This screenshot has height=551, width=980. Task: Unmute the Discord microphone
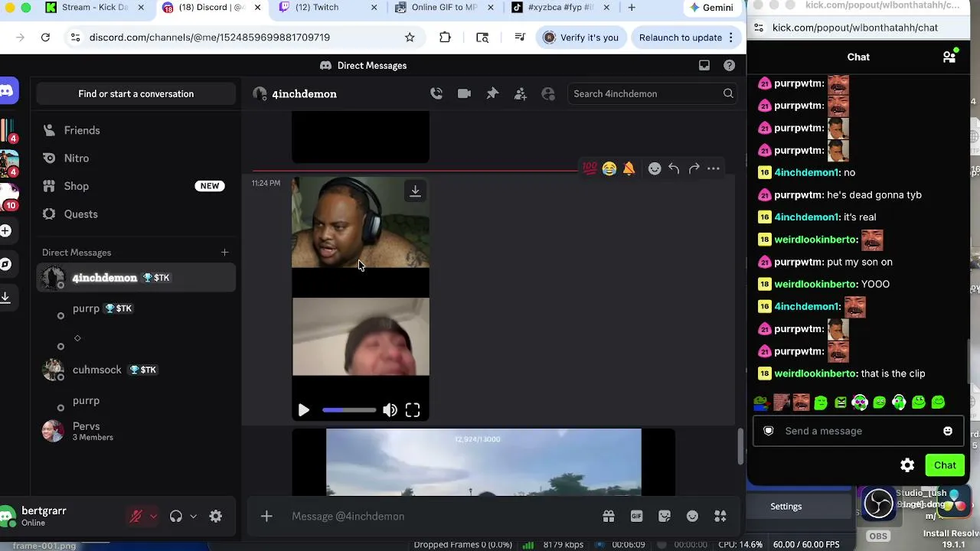(136, 517)
